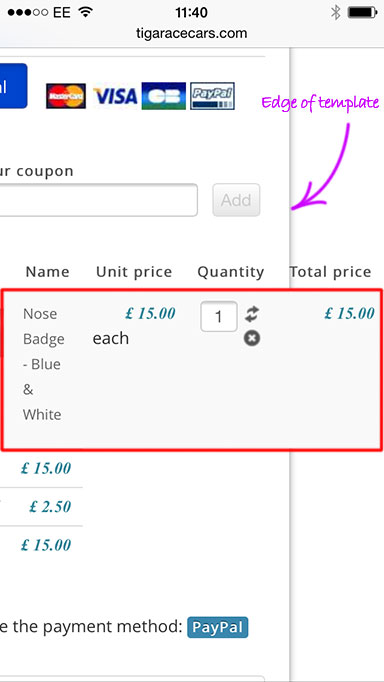Open the tigaracecars.com address bar
This screenshot has height=682, width=384.
[192, 33]
